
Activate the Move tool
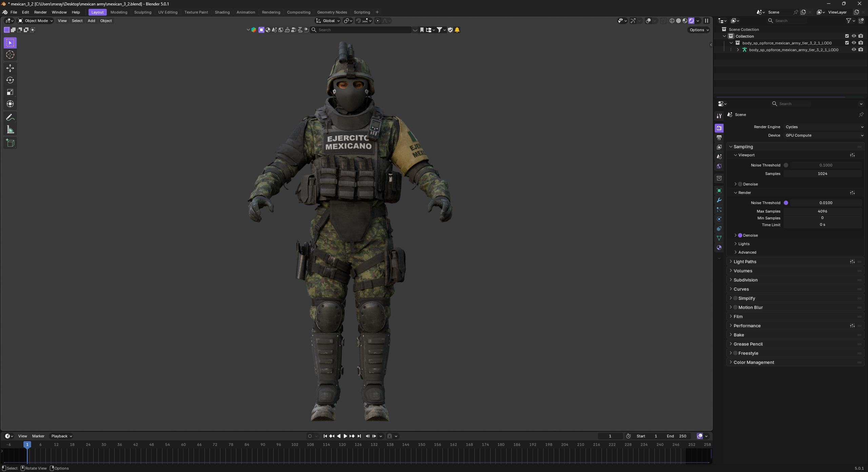(x=10, y=68)
